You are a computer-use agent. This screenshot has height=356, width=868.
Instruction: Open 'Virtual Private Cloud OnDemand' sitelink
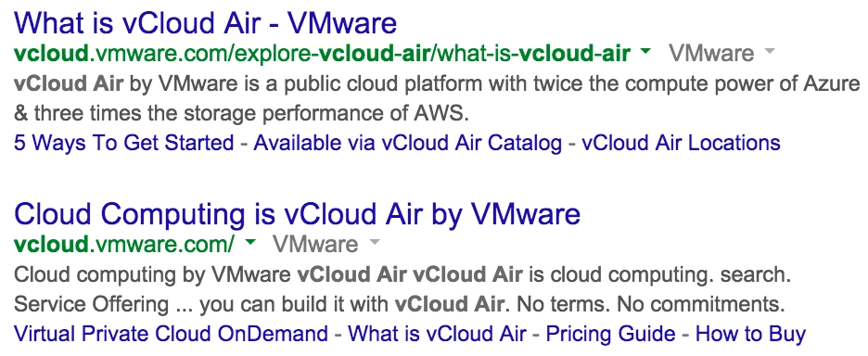click(171, 334)
